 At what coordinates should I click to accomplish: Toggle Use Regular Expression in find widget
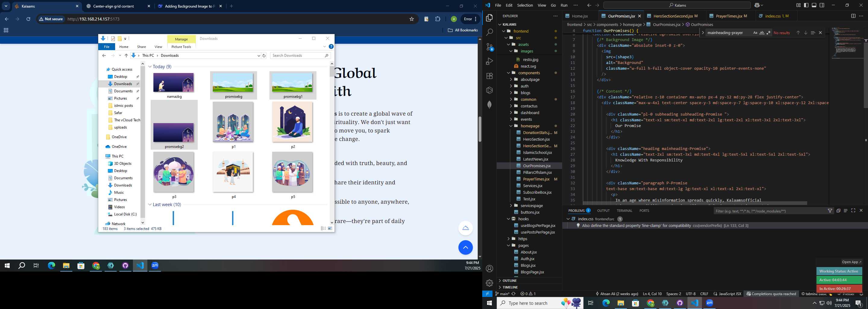tap(768, 33)
